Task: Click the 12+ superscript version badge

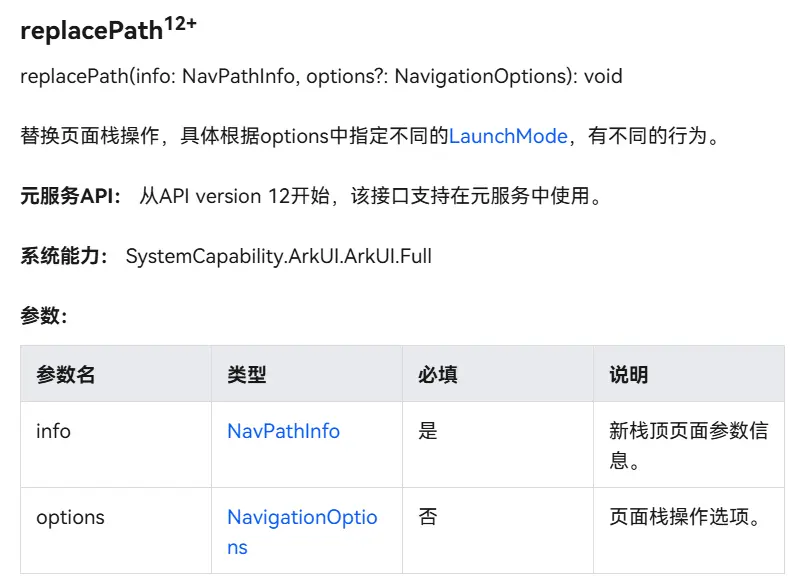Action: point(180,23)
